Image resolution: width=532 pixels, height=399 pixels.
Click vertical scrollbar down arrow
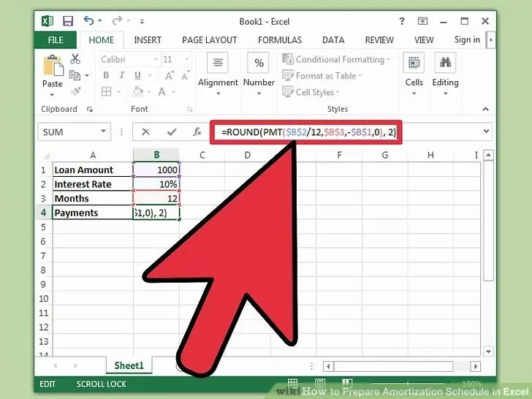click(x=488, y=351)
